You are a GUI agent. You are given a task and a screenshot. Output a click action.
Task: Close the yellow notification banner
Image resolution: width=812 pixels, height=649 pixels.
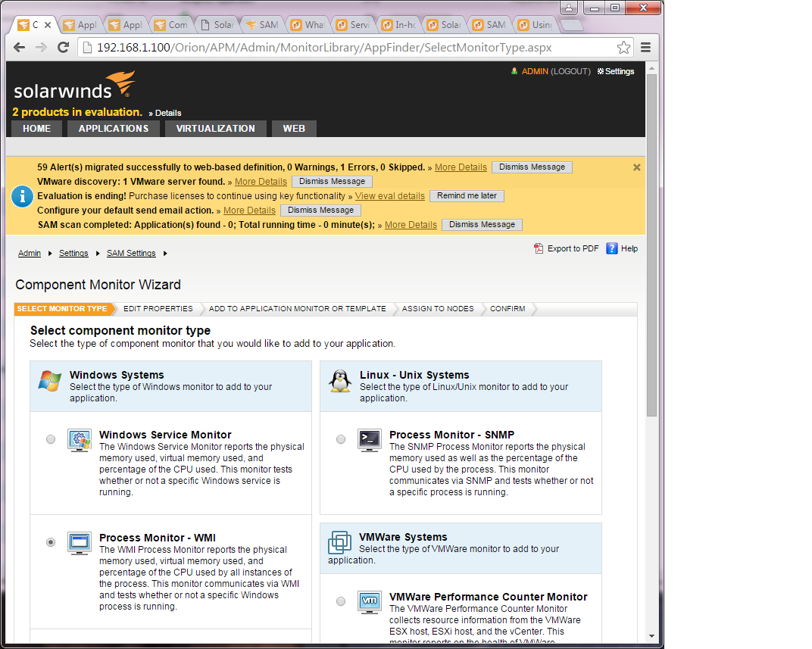point(636,167)
